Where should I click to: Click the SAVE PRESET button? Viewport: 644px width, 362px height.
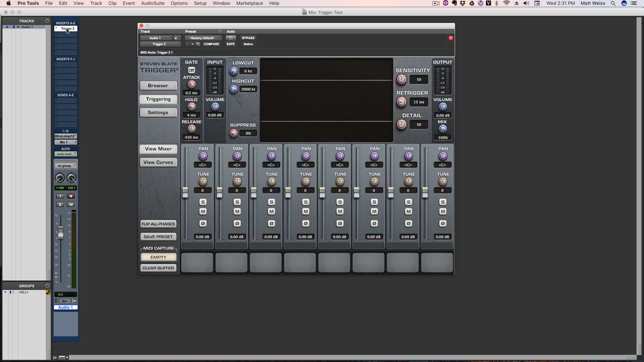[158, 236]
